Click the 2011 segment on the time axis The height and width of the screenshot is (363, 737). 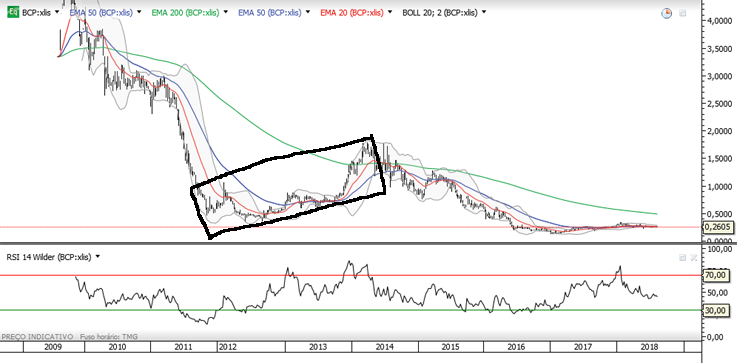tap(184, 347)
